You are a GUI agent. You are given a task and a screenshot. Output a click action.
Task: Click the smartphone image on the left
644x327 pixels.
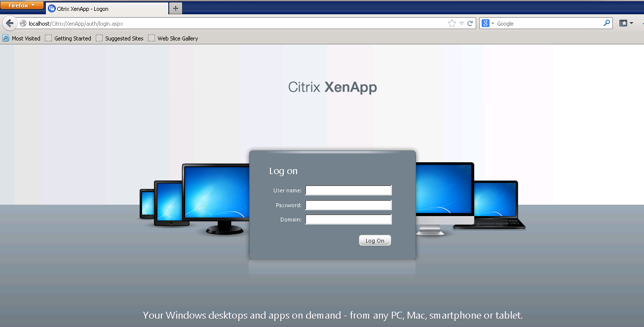[147, 204]
